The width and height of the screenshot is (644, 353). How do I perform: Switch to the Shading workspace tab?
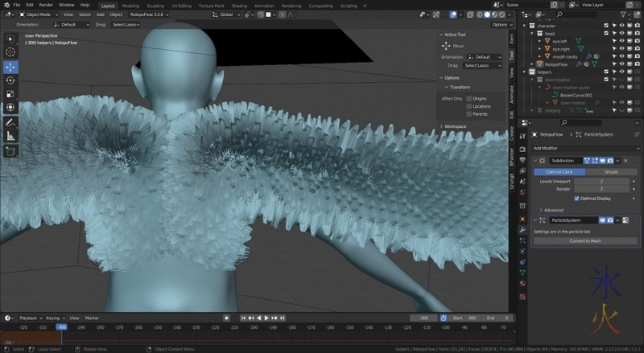(239, 6)
